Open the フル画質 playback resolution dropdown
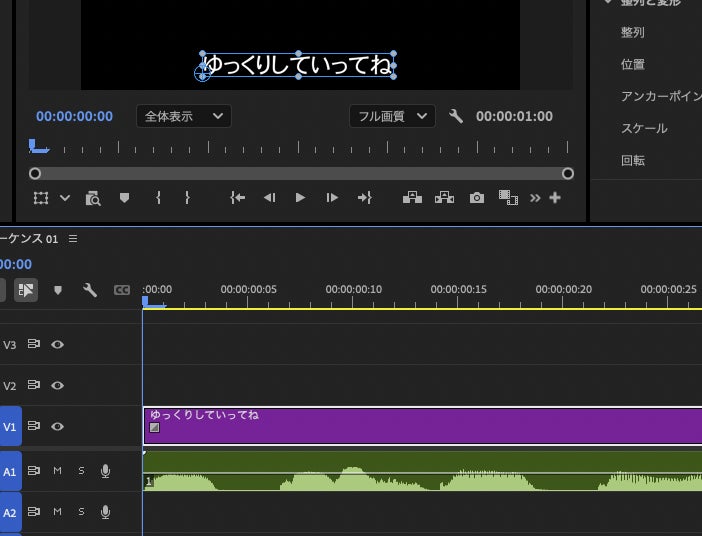The image size is (702, 536). click(x=392, y=116)
